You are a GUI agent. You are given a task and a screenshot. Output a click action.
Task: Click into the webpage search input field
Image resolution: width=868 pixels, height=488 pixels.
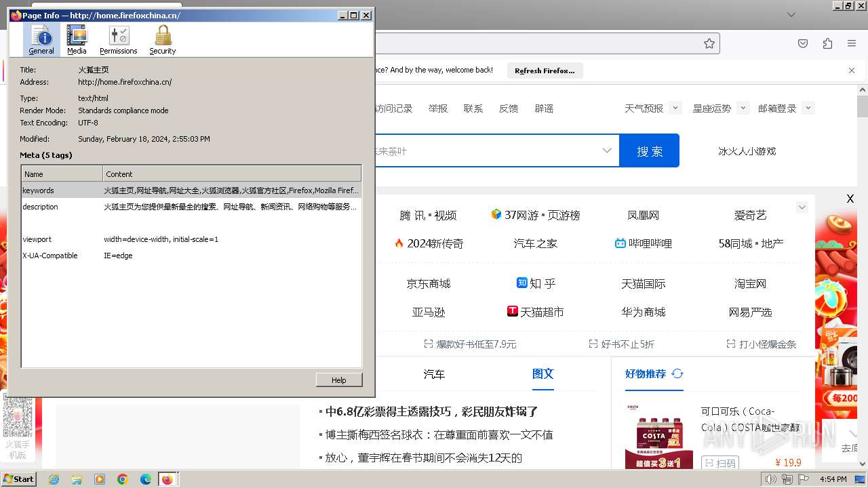coord(484,150)
